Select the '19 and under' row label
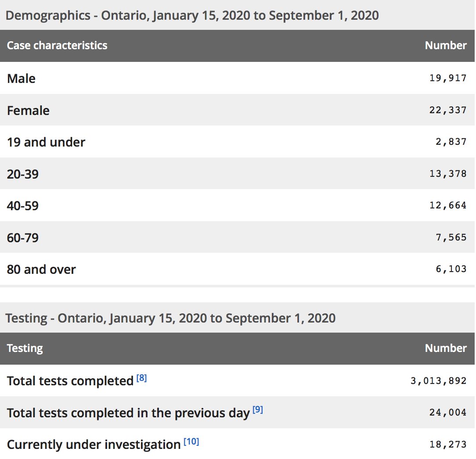Viewport: 476px width, 459px height. pyautogui.click(x=46, y=142)
